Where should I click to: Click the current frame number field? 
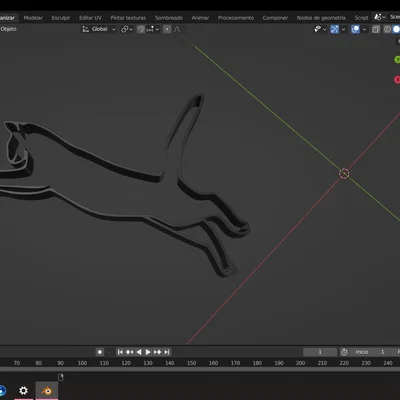320,352
